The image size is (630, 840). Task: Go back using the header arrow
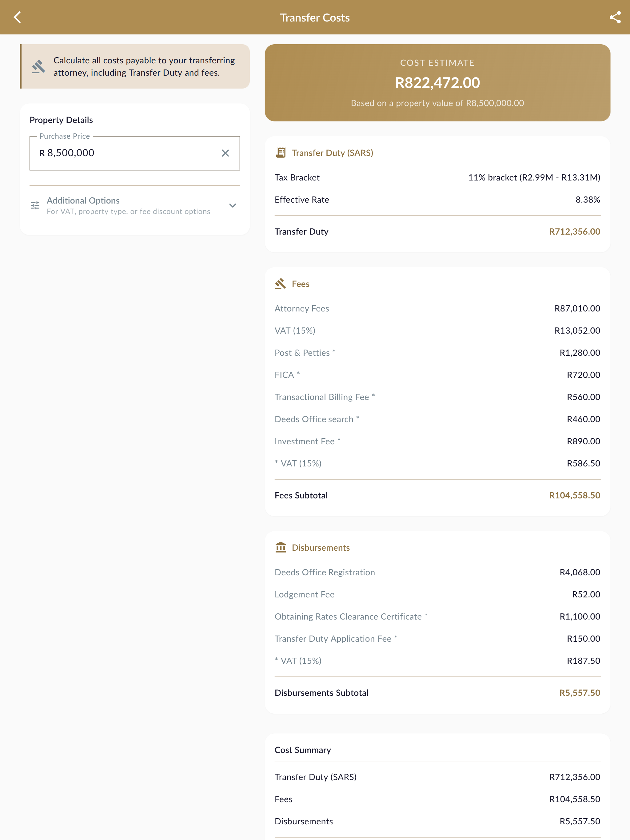point(18,18)
